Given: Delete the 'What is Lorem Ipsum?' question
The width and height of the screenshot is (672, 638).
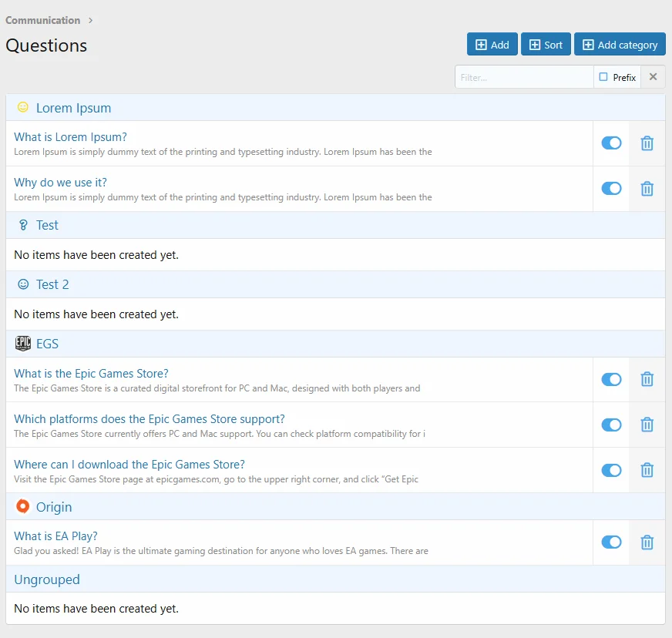Looking at the screenshot, I should (647, 143).
